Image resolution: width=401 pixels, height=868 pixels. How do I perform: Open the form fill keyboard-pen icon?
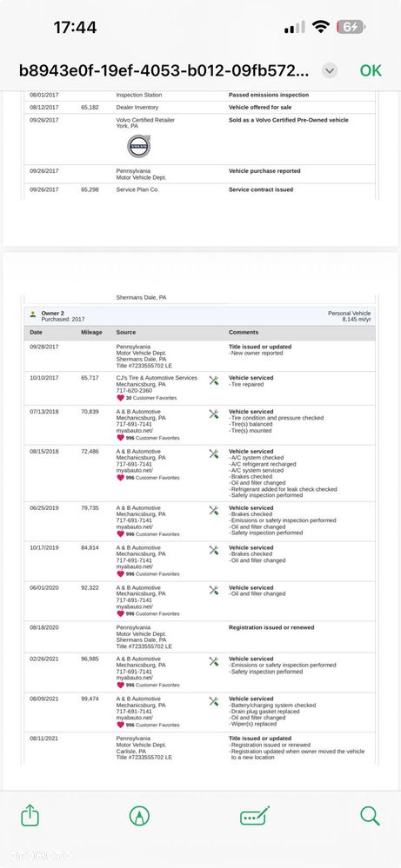tap(255, 816)
